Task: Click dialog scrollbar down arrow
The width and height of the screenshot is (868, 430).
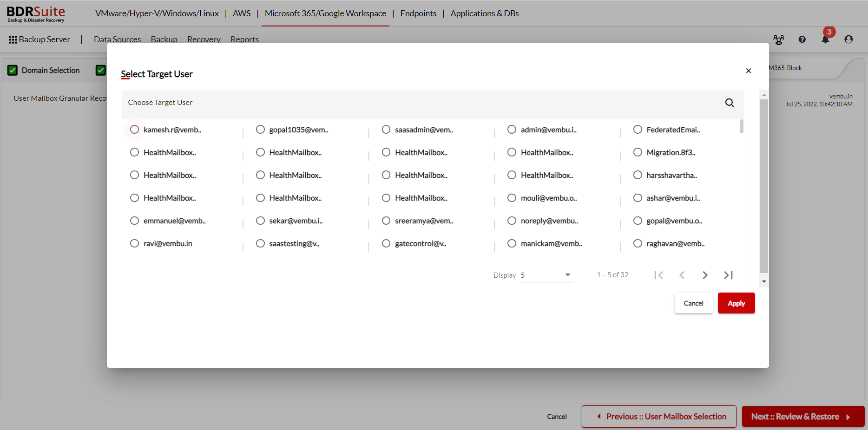Action: click(764, 282)
